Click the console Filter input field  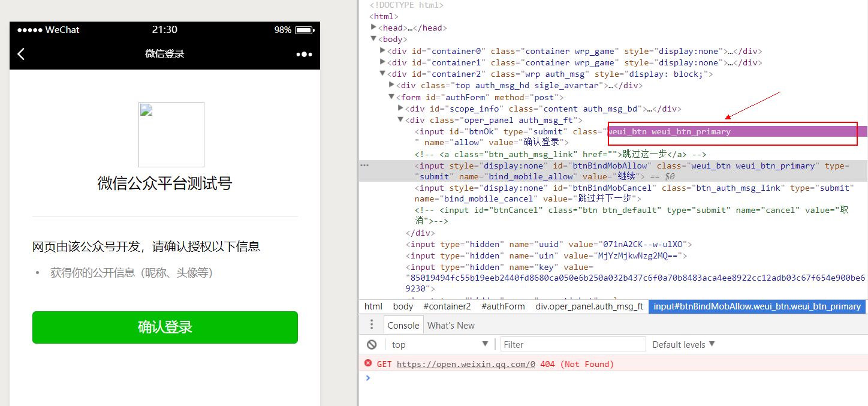point(573,344)
